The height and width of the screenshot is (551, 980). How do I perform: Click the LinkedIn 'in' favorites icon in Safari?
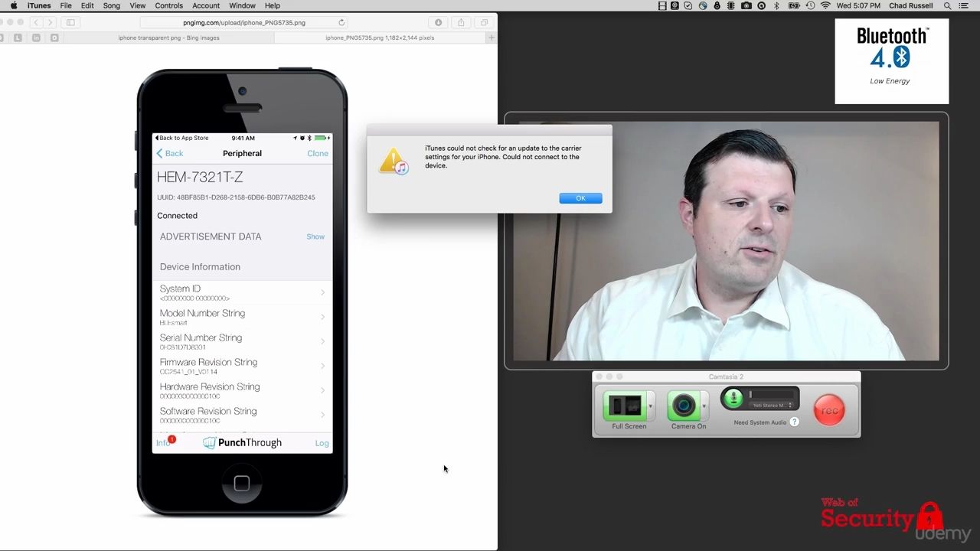(37, 37)
